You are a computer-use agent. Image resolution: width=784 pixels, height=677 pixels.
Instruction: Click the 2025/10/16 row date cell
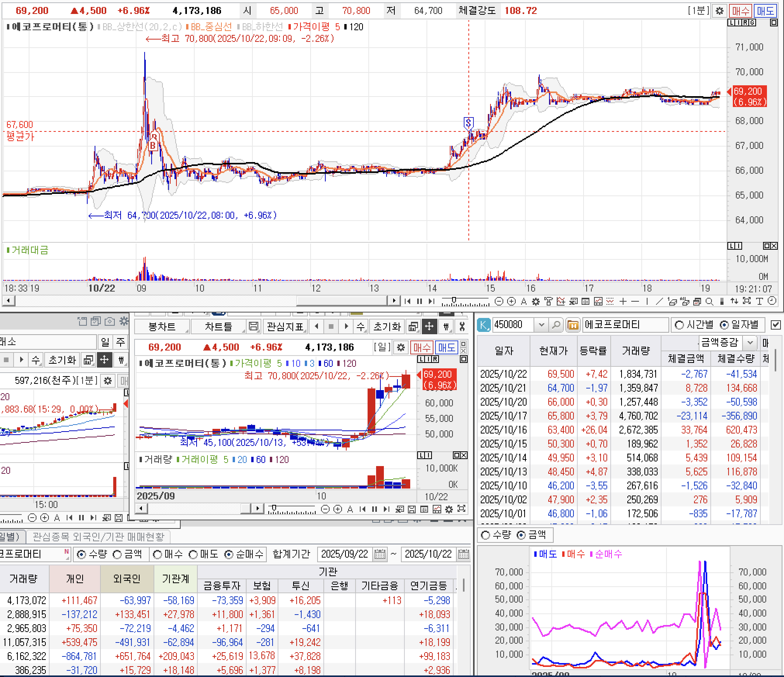click(503, 430)
